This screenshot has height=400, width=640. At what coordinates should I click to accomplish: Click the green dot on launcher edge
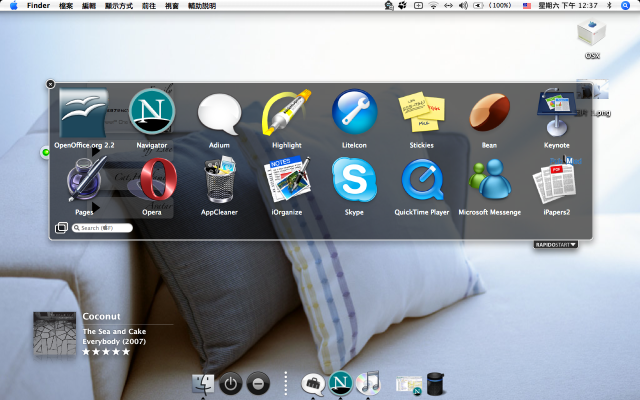(46, 153)
